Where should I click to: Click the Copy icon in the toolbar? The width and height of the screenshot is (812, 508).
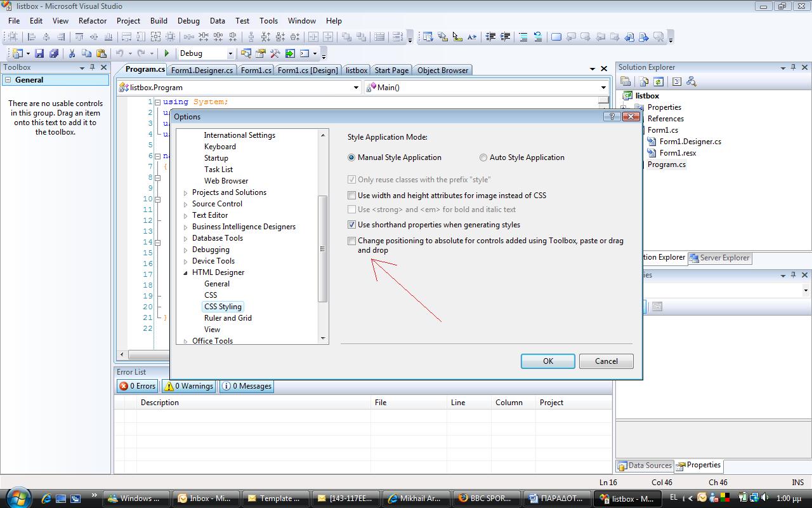click(x=86, y=54)
